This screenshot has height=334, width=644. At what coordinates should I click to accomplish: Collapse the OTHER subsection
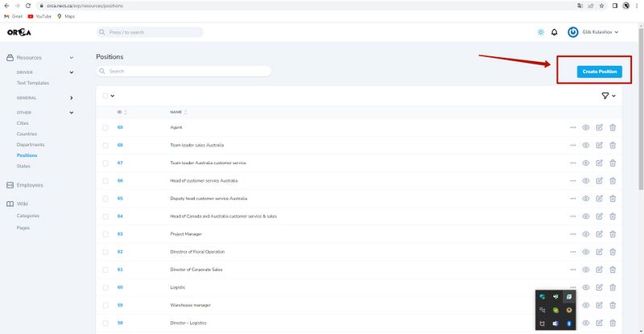pos(72,113)
